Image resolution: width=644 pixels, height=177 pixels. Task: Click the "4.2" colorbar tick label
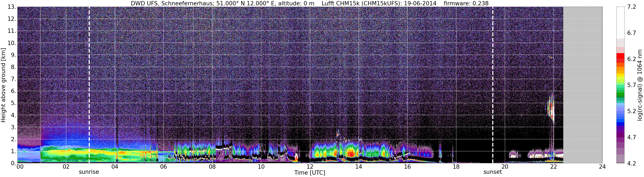(x=632, y=163)
